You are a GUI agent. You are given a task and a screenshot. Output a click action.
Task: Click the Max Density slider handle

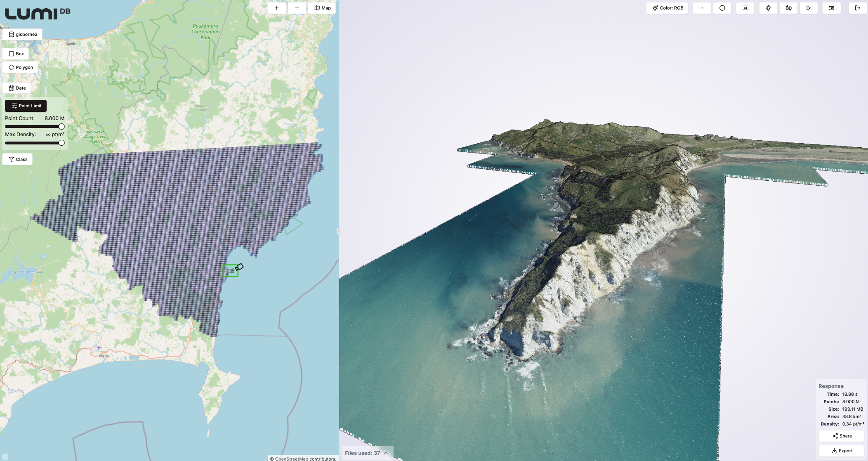[x=61, y=143]
